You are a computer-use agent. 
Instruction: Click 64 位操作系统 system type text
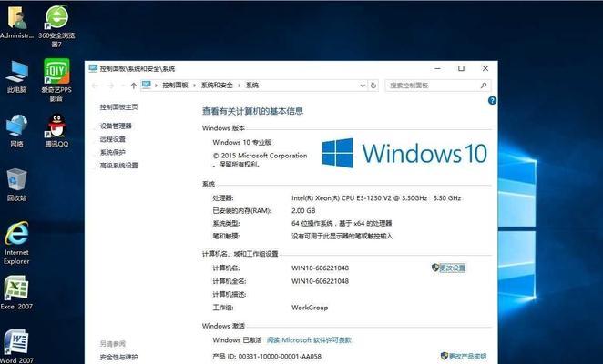(342, 223)
